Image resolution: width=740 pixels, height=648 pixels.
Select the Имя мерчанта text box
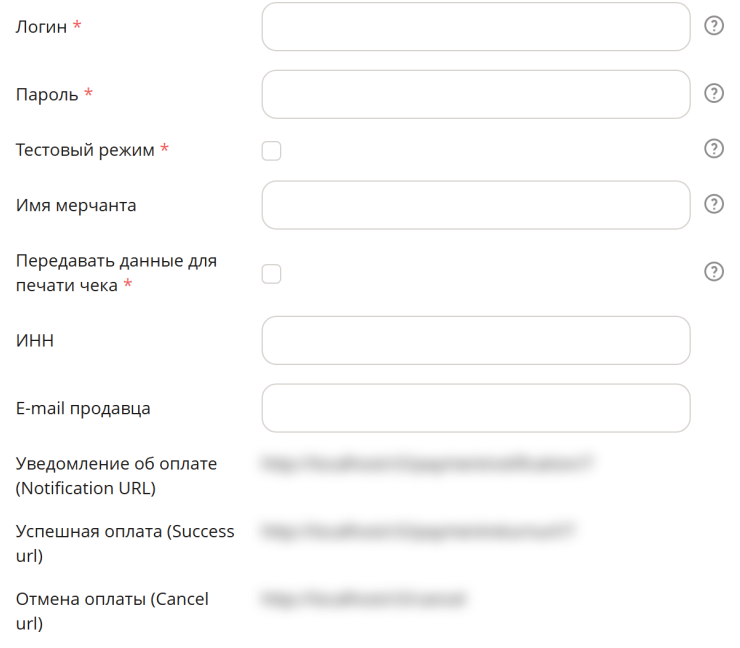tap(476, 205)
